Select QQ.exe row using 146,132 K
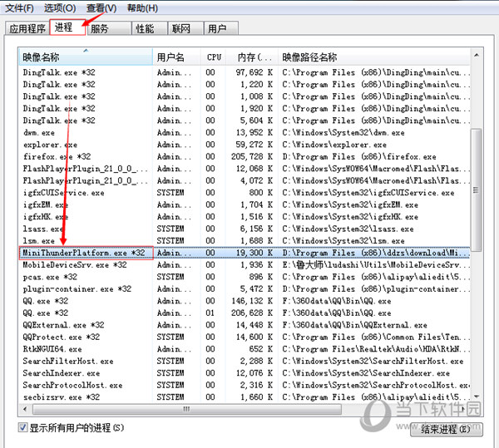The width and height of the screenshot is (499, 448). tap(244, 301)
